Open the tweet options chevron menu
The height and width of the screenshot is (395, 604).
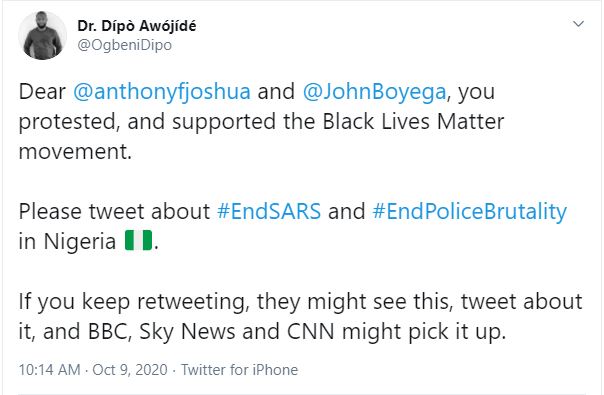point(579,24)
